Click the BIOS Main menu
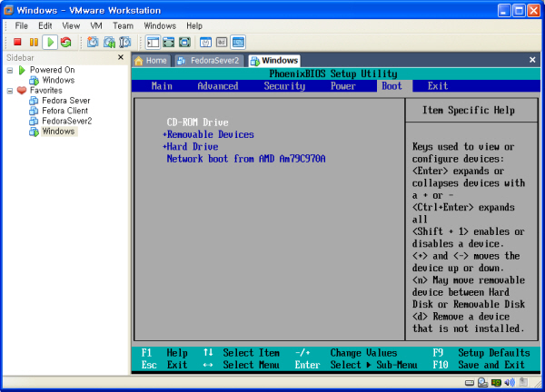Viewport: 545px width, 392px height. (x=162, y=86)
